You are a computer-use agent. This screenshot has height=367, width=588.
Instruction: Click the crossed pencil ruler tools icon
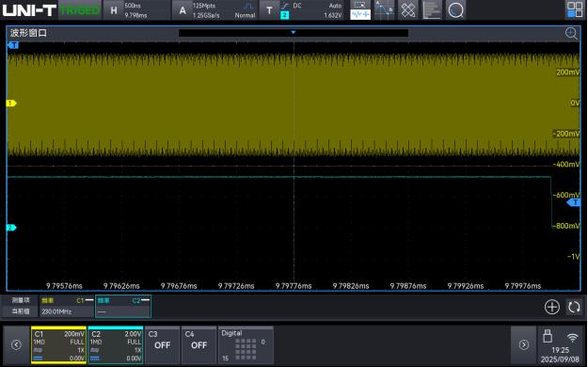click(408, 10)
